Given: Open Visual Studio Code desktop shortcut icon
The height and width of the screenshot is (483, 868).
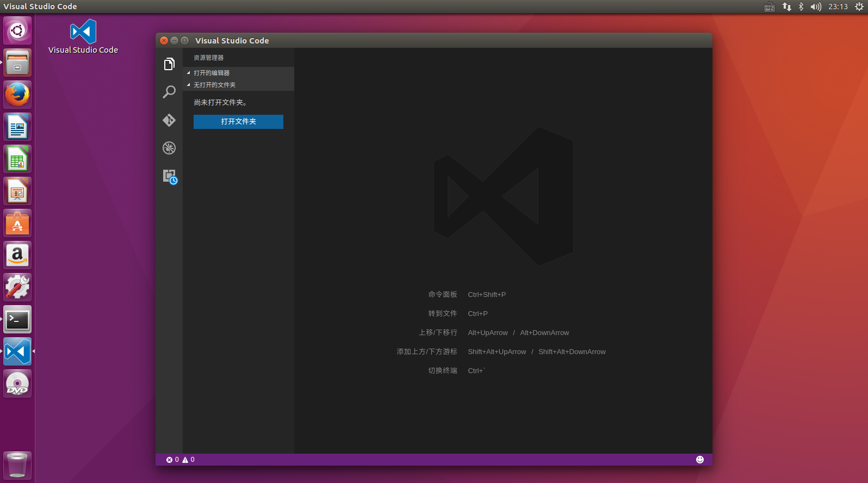Looking at the screenshot, I should [83, 36].
